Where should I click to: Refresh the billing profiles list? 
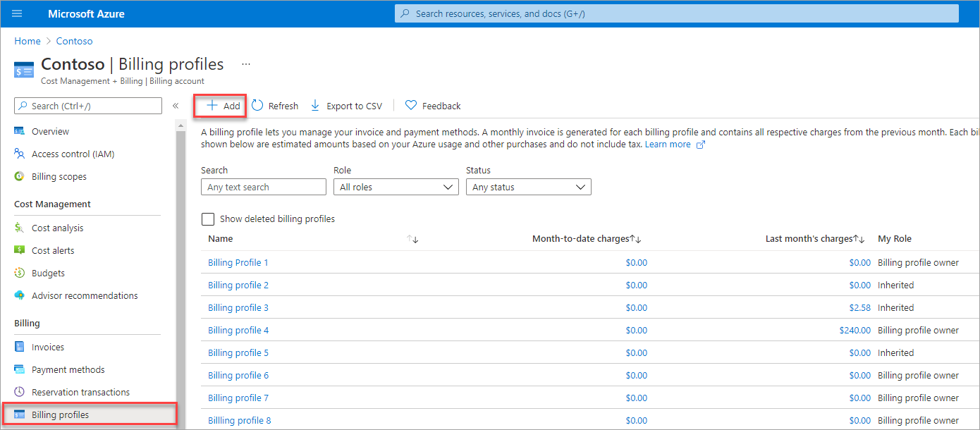pyautogui.click(x=275, y=105)
